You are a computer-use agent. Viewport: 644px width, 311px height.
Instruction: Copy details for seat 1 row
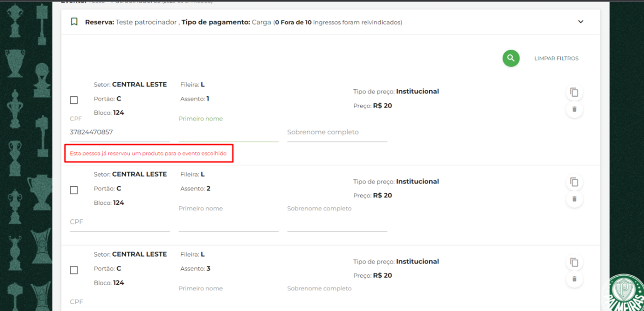click(x=574, y=92)
